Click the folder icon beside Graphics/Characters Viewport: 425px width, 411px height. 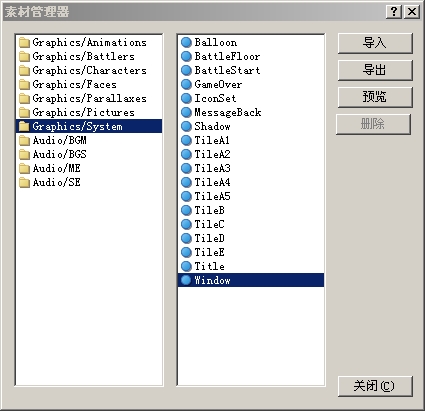(x=24, y=71)
